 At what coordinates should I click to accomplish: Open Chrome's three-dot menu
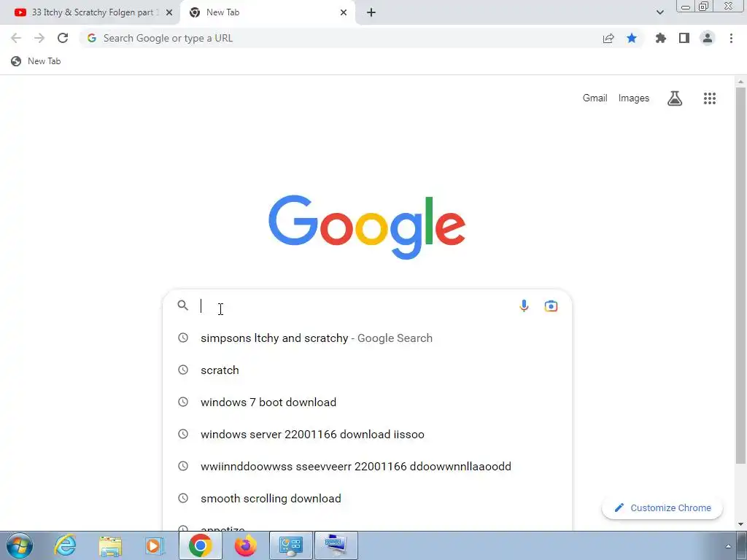point(731,38)
